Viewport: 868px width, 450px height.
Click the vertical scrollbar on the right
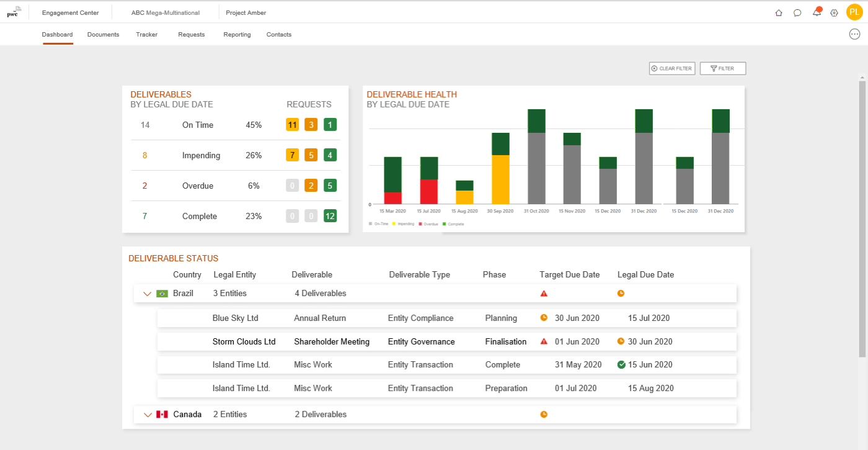pyautogui.click(x=862, y=217)
